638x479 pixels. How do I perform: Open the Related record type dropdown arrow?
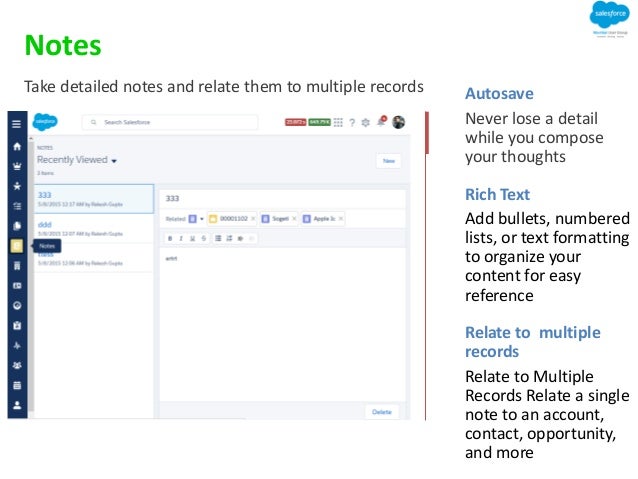point(202,219)
